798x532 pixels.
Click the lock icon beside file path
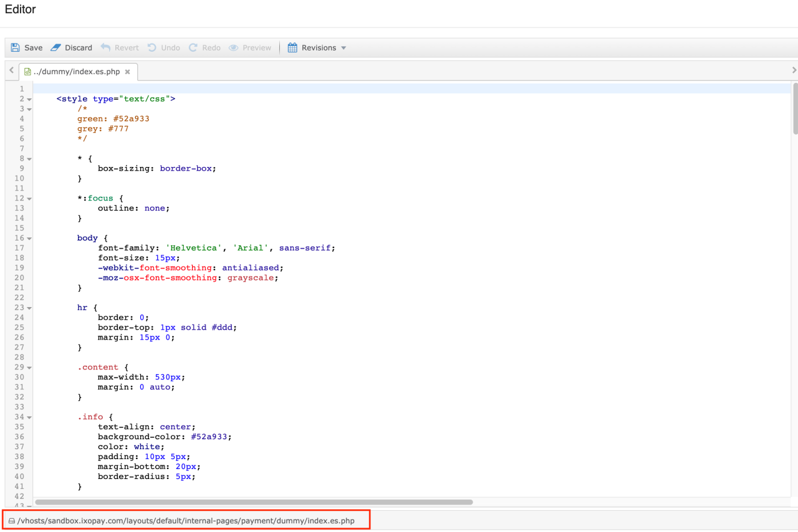(x=11, y=521)
